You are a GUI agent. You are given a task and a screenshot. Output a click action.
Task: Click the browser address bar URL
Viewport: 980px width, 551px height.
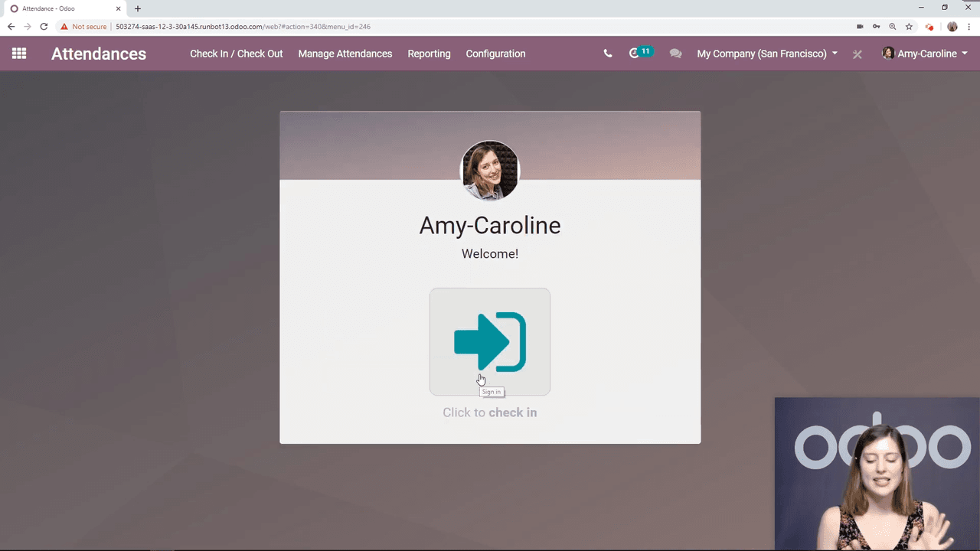243,27
